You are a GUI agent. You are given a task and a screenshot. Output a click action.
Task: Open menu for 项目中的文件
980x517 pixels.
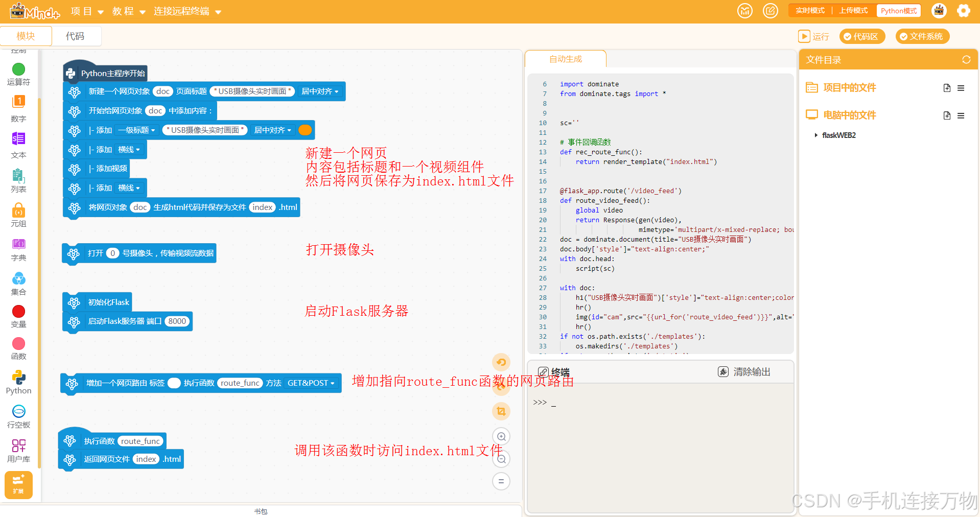961,88
